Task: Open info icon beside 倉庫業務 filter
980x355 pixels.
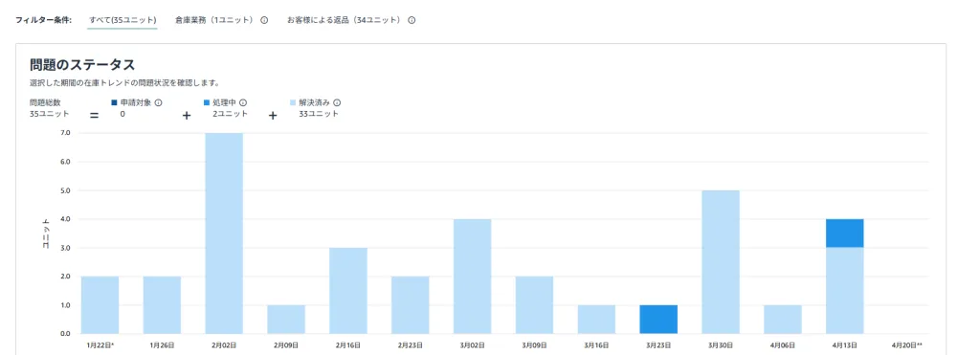Action: (x=264, y=20)
